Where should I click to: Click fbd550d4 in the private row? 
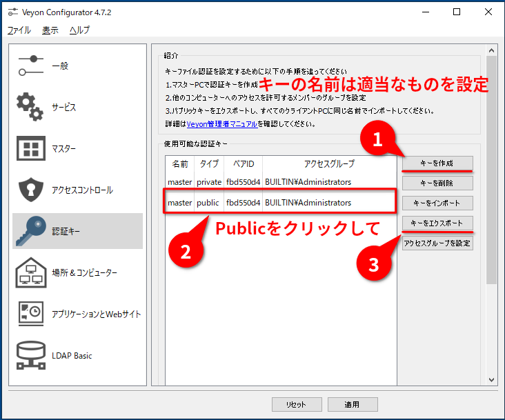tap(243, 182)
